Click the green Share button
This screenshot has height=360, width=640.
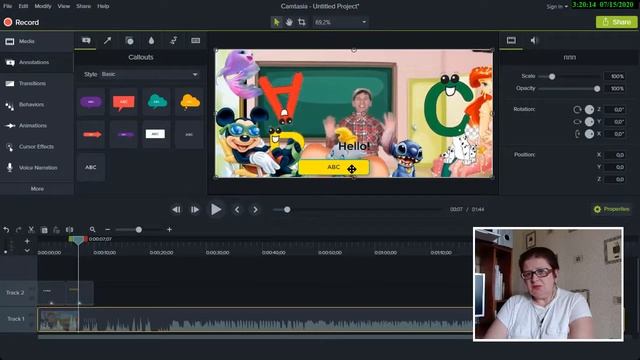pyautogui.click(x=616, y=22)
